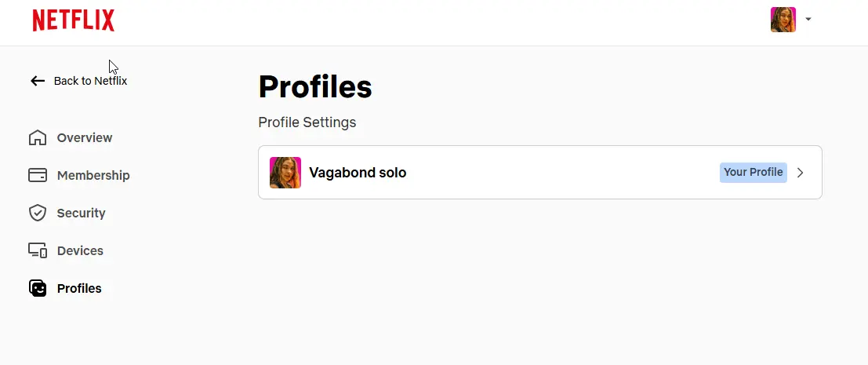Click the Profiles smiley face icon
The width and height of the screenshot is (868, 365).
pos(38,288)
